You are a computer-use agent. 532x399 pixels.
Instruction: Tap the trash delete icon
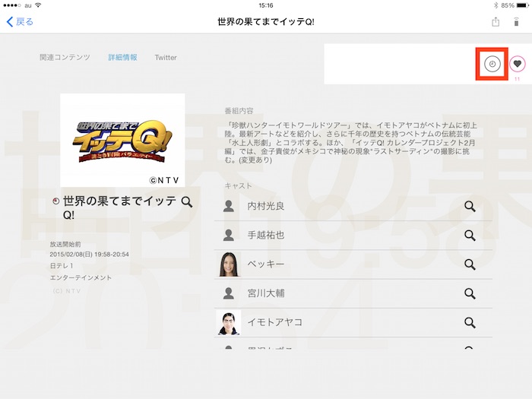click(517, 22)
